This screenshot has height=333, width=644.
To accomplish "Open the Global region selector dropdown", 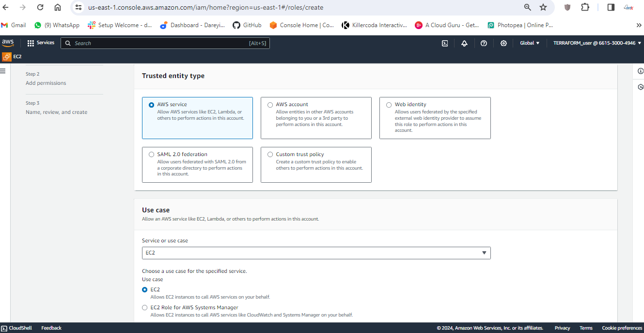I will (x=530, y=43).
